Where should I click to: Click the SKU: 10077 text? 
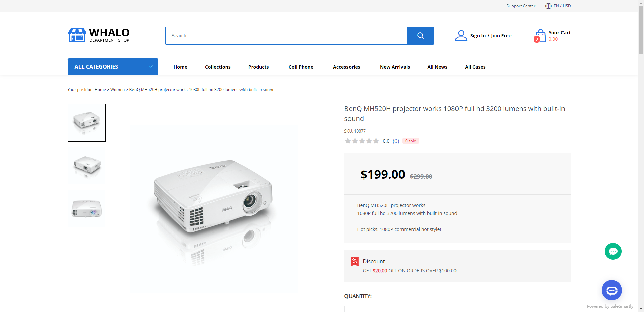[355, 131]
